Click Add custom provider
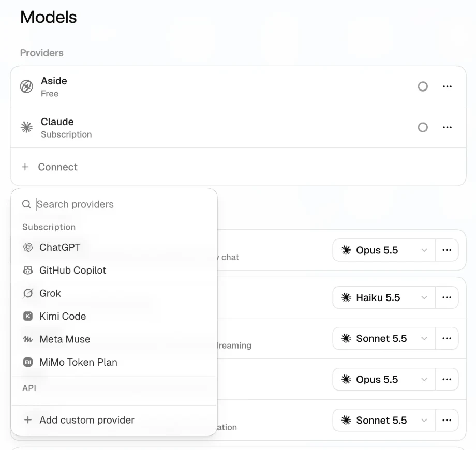Screen dimensions: 476x450 point(114,420)
